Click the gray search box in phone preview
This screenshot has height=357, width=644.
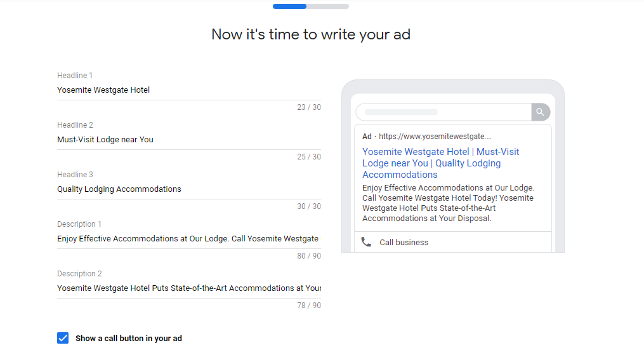pos(444,112)
